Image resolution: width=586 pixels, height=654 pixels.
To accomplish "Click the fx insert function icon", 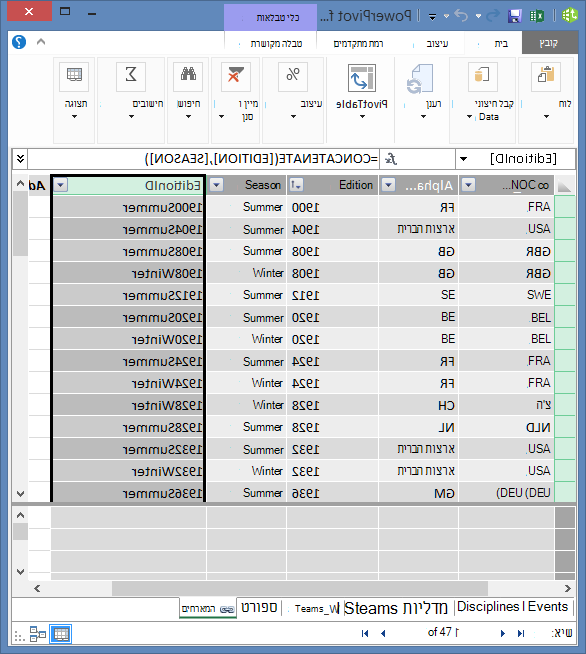I will 391,159.
